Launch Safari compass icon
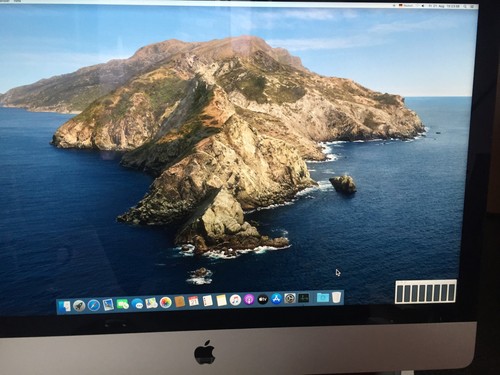Image resolution: width=500 pixels, height=375 pixels. [94, 305]
